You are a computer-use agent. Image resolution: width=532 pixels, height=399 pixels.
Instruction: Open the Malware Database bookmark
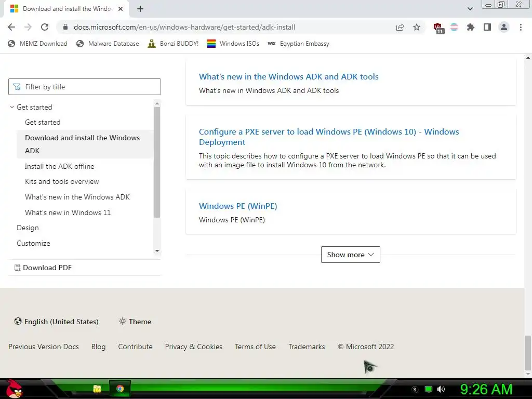(108, 44)
